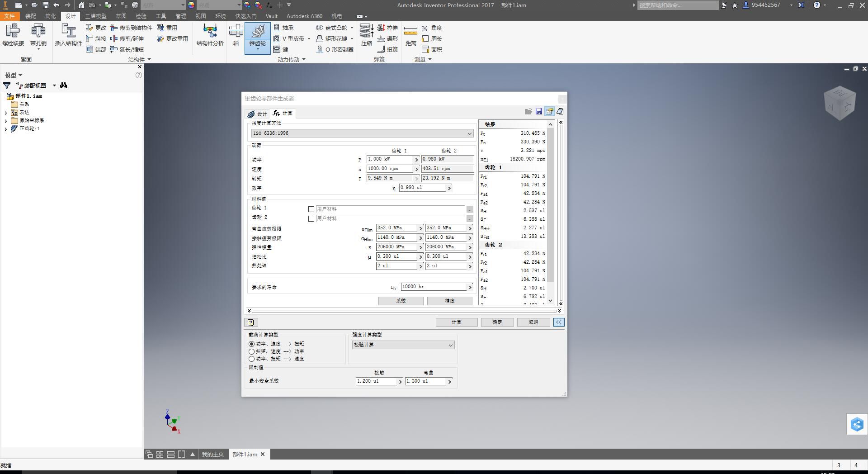Click the open-file icon in gear generator dialog
Viewport: 868px width, 474px height.
click(x=528, y=111)
